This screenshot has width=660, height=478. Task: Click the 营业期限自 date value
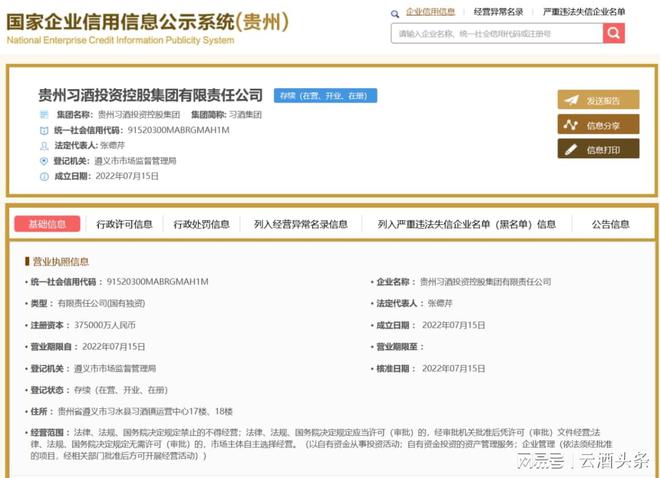(x=114, y=347)
